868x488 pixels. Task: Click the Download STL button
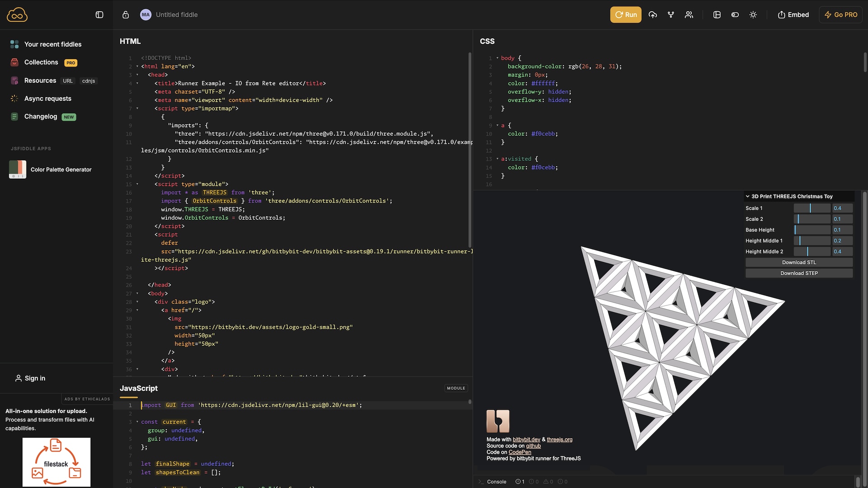coord(799,263)
